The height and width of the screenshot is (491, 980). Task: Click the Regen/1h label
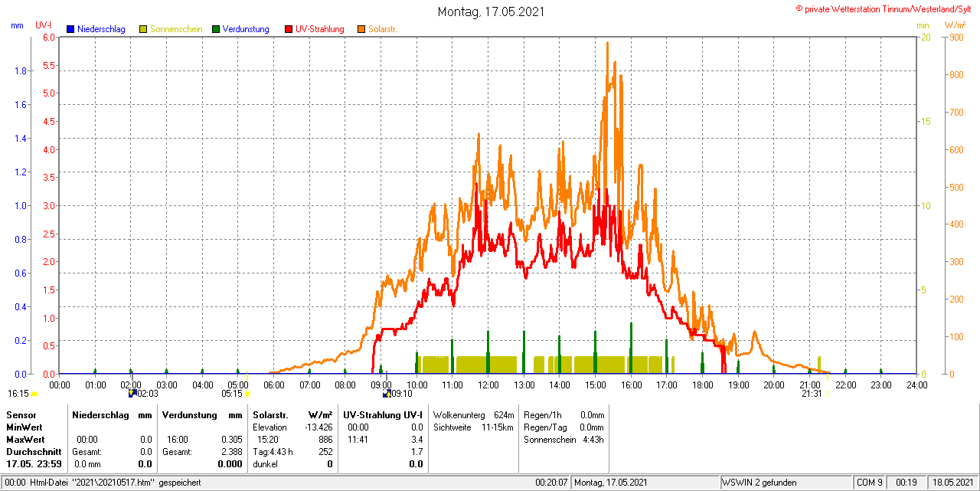point(541,414)
